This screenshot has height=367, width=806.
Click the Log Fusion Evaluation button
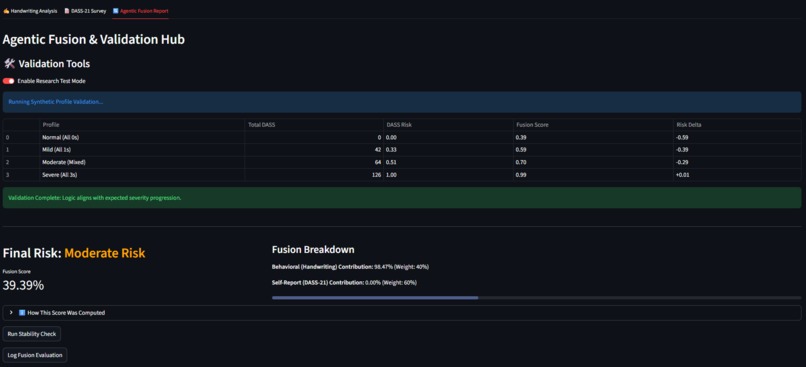click(x=35, y=355)
